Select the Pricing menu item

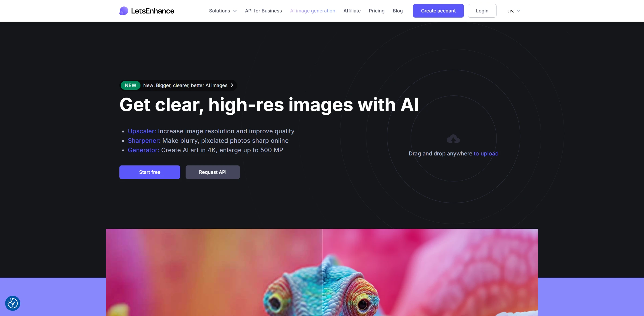point(376,10)
